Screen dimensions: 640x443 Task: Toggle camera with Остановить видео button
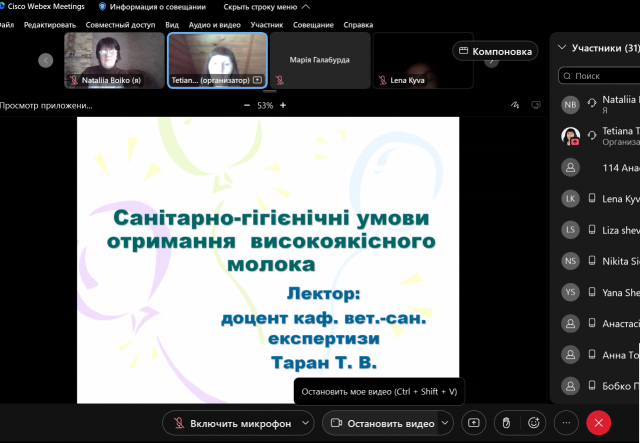click(x=381, y=423)
